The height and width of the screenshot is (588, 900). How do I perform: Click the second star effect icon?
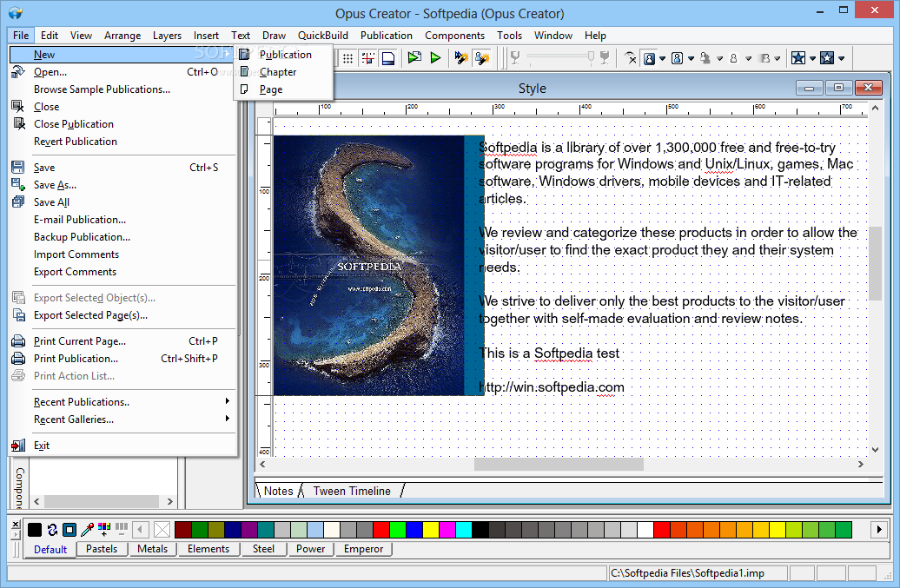[826, 58]
